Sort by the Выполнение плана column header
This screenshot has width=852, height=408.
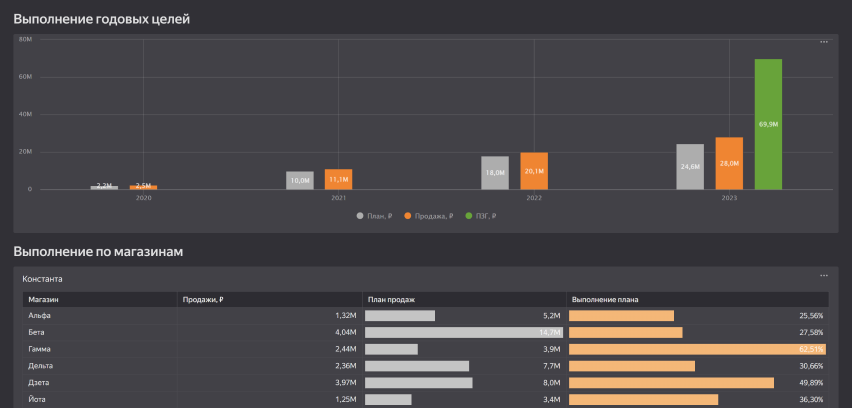click(605, 299)
